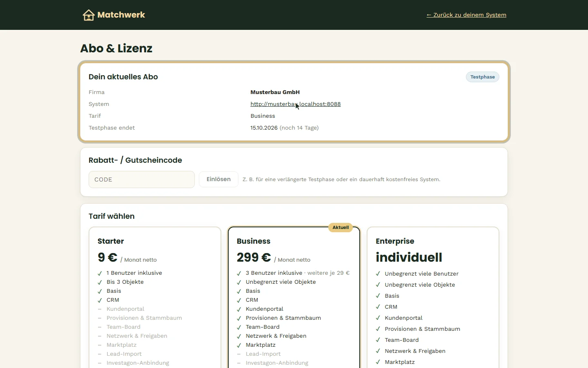
Task: Click checkmark next to '3 Benutzer inklusive'
Action: pyautogui.click(x=239, y=273)
